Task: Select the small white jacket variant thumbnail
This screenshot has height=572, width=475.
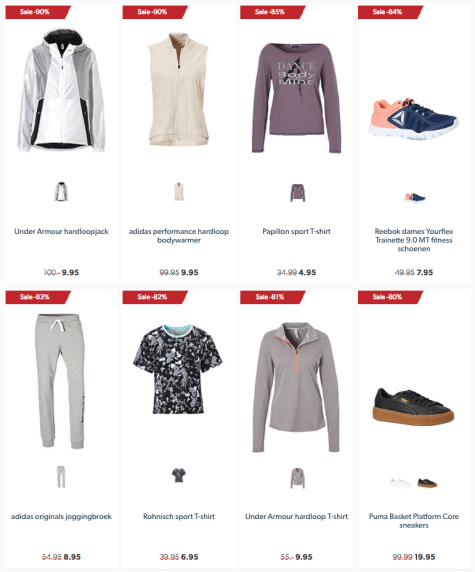Action: pyautogui.click(x=61, y=192)
